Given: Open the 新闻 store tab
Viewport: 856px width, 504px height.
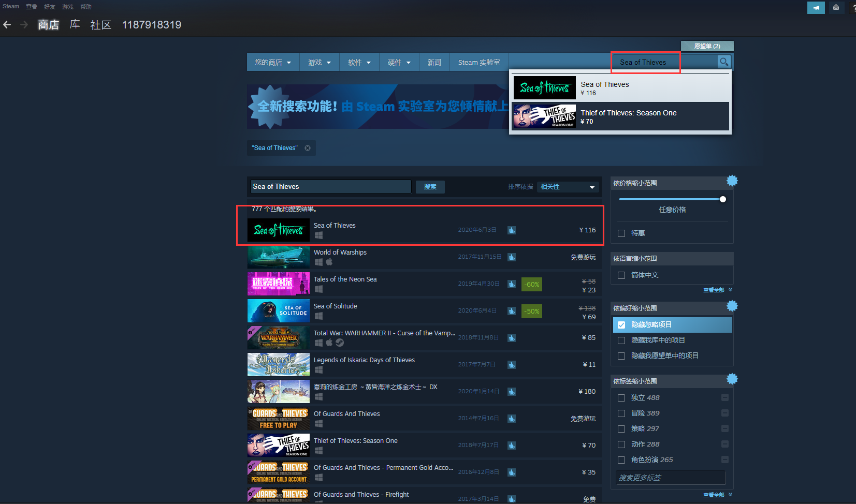Looking at the screenshot, I should (x=434, y=62).
